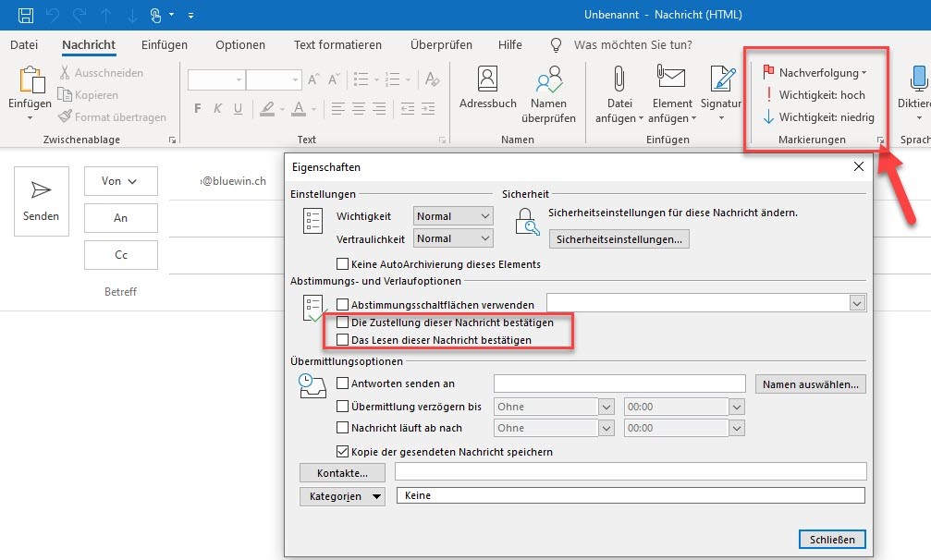Open the Wichtigkeit dropdown in Eigenschaften
This screenshot has height=560, width=931.
pos(453,216)
